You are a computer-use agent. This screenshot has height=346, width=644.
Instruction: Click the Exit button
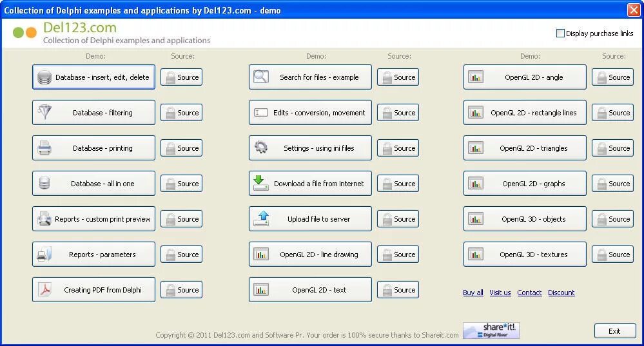(615, 331)
